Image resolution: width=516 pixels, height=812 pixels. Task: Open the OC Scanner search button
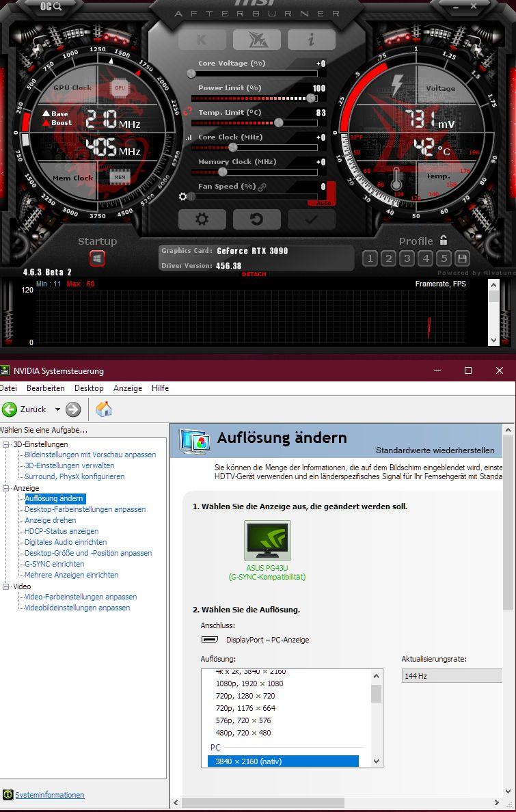pyautogui.click(x=51, y=6)
